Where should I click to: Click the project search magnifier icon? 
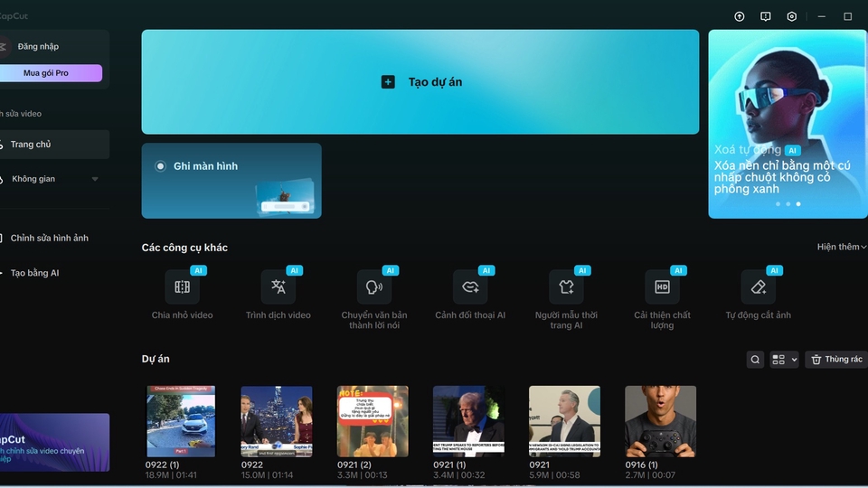755,360
